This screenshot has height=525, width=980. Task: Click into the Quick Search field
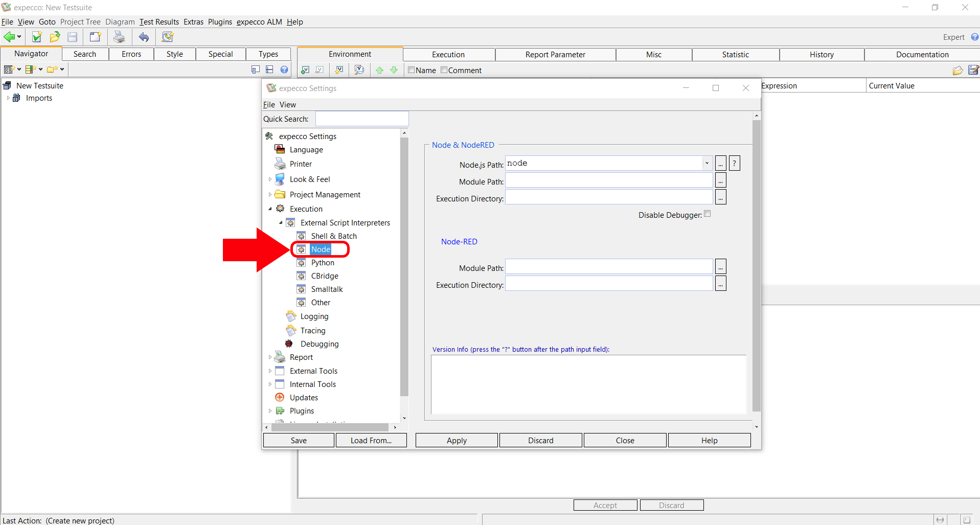362,119
